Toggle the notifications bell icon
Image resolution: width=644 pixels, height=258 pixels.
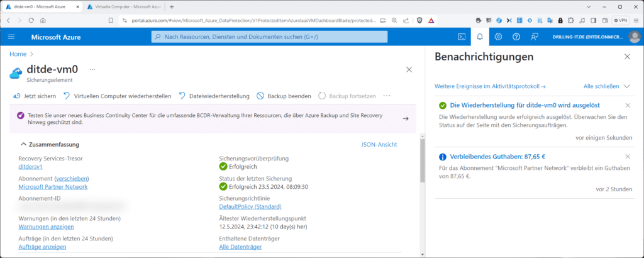pos(480,37)
